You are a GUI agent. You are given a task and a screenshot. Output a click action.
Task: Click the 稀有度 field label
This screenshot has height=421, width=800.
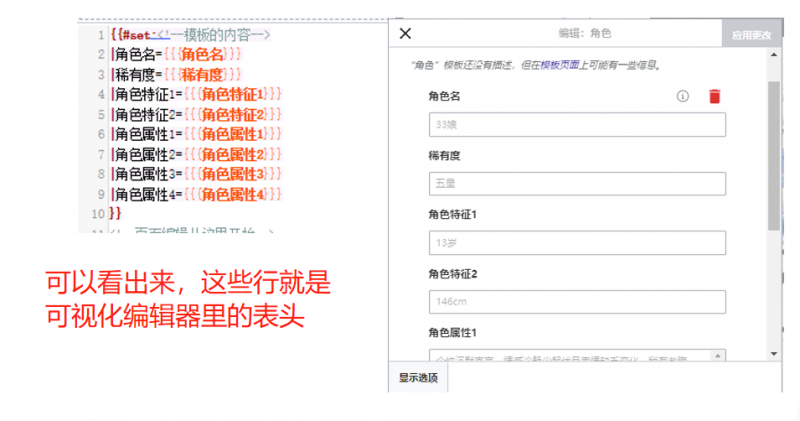click(x=444, y=156)
